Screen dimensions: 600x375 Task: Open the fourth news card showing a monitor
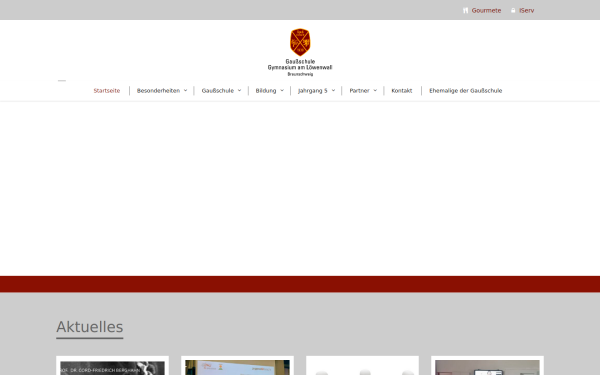click(x=487, y=367)
